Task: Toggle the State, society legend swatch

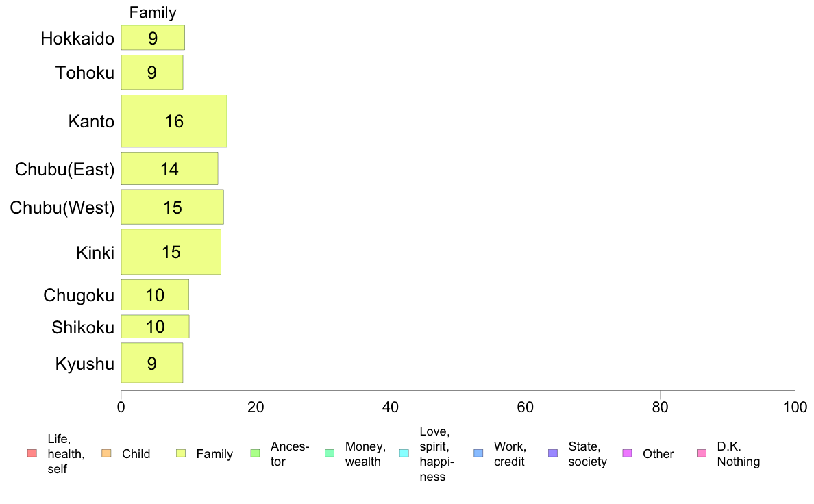Action: click(x=553, y=453)
